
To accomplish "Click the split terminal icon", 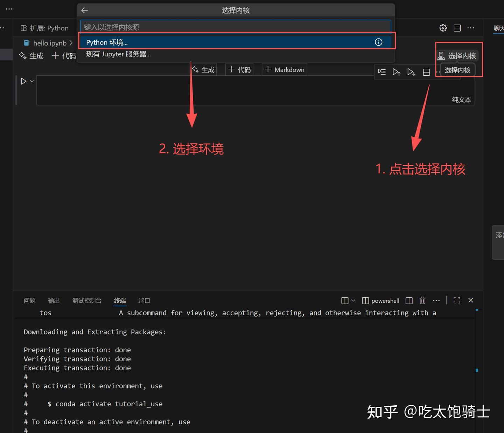I will click(409, 301).
